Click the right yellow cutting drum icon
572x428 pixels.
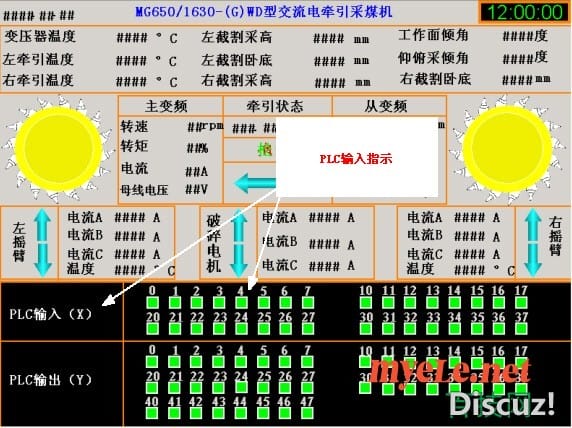point(507,149)
